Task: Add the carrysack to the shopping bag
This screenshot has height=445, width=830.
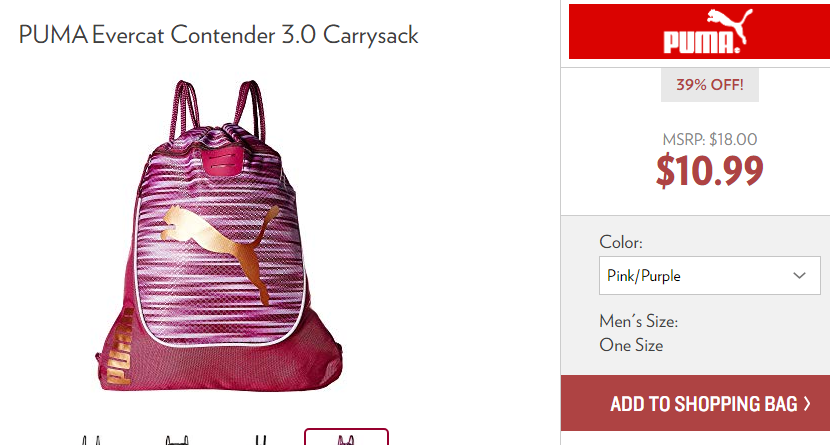Action: pos(695,403)
